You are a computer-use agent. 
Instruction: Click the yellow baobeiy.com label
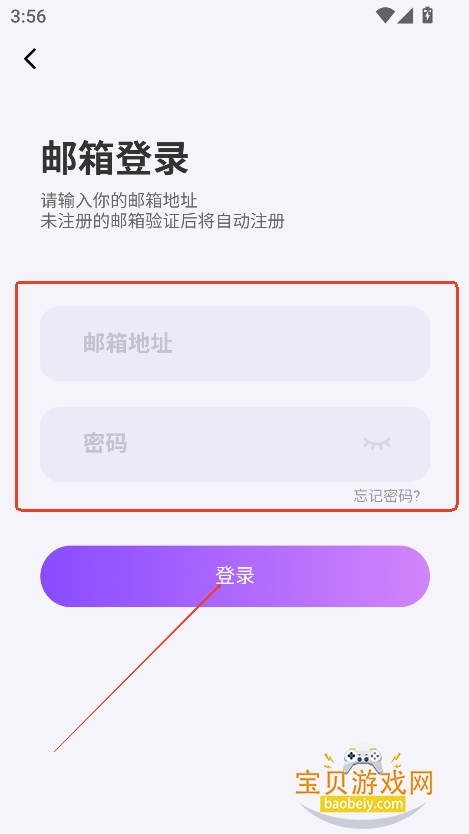tap(363, 803)
